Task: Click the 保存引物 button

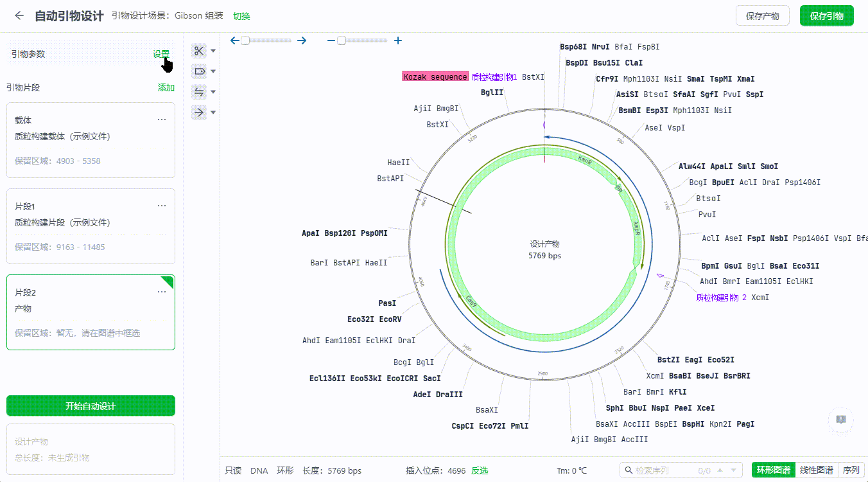Action: 826,16
